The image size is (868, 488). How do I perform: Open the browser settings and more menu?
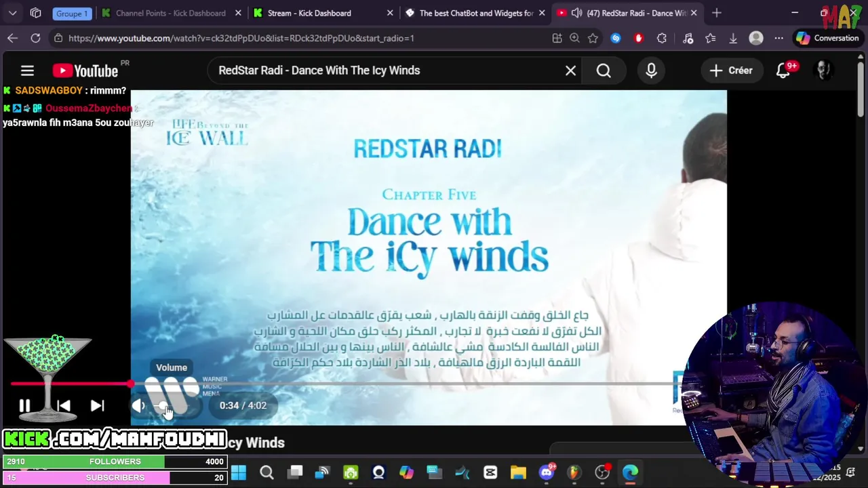(x=779, y=38)
